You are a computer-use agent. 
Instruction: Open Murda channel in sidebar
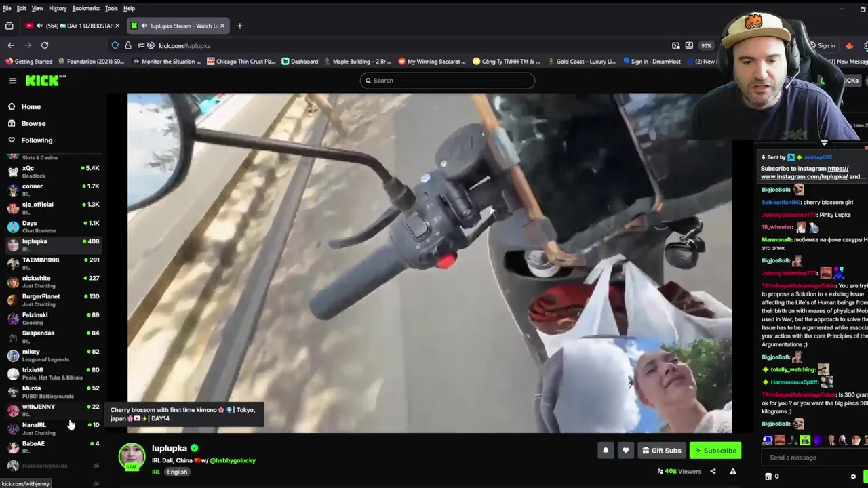tap(54, 391)
